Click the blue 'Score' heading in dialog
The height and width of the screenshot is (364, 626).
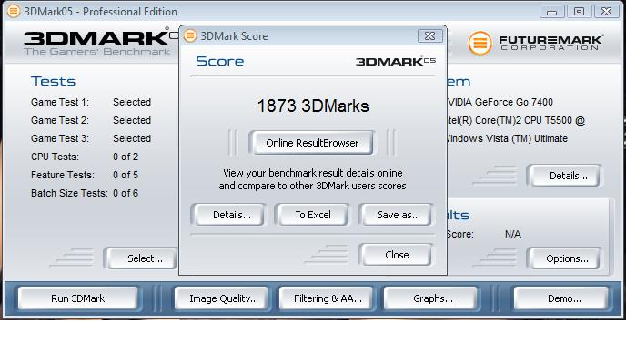click(x=220, y=61)
